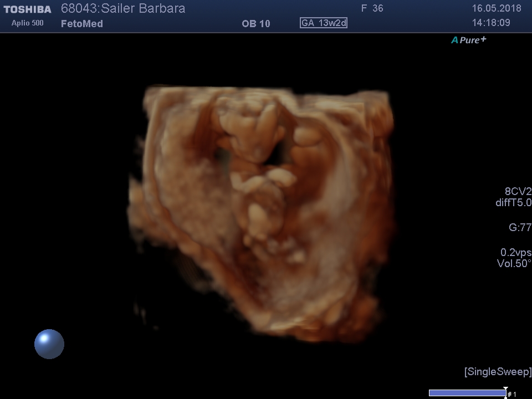
Task: Click the SingleSweep mode label
Action: (x=497, y=371)
